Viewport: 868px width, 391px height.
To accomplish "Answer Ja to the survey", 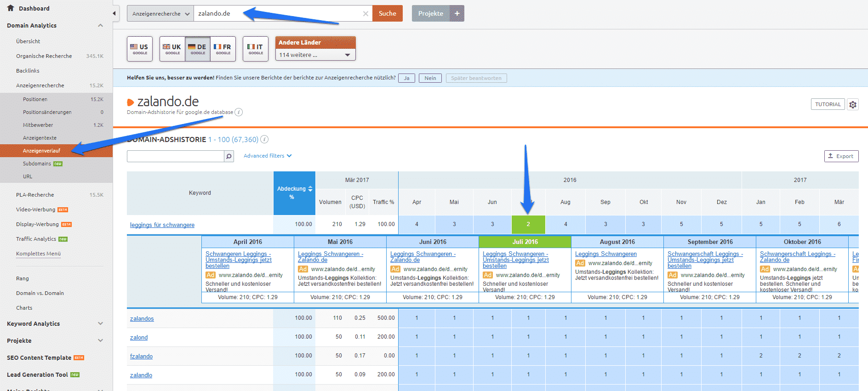I will coord(406,78).
